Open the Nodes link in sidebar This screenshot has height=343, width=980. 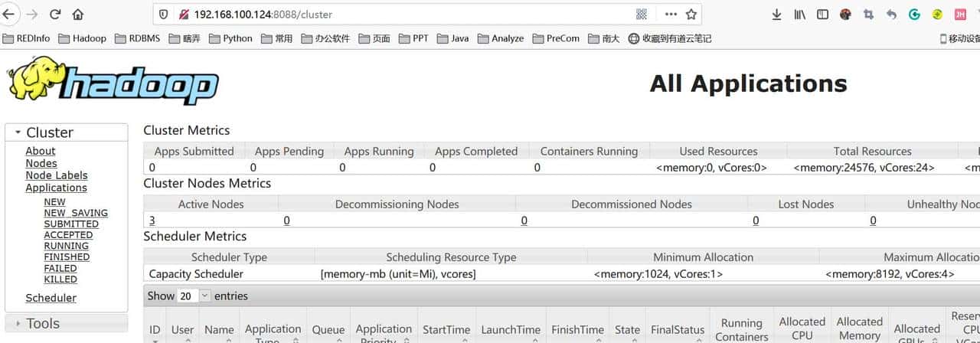coord(41,163)
